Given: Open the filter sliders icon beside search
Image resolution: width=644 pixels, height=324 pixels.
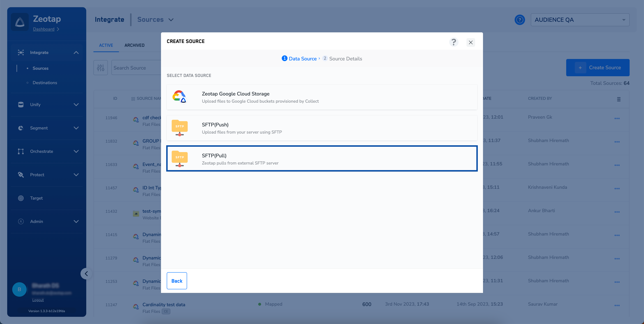Looking at the screenshot, I should (x=100, y=68).
